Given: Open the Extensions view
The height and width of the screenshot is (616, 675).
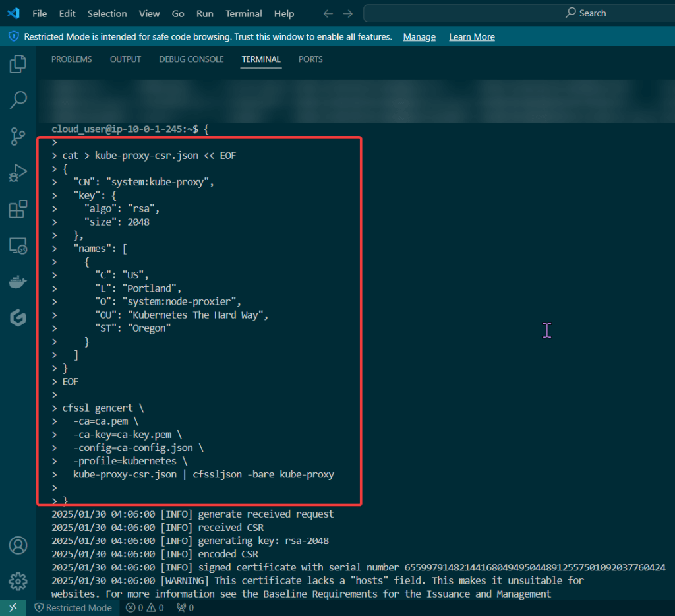Looking at the screenshot, I should (x=18, y=210).
